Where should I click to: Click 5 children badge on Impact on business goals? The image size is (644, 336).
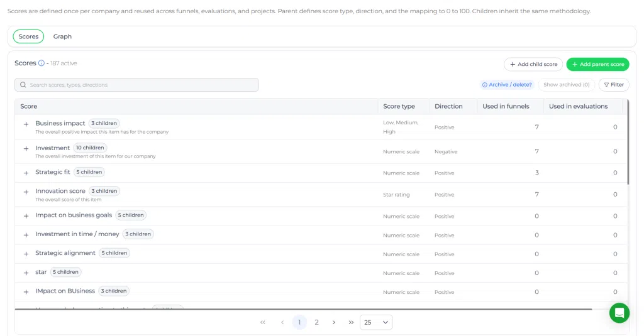(131, 215)
